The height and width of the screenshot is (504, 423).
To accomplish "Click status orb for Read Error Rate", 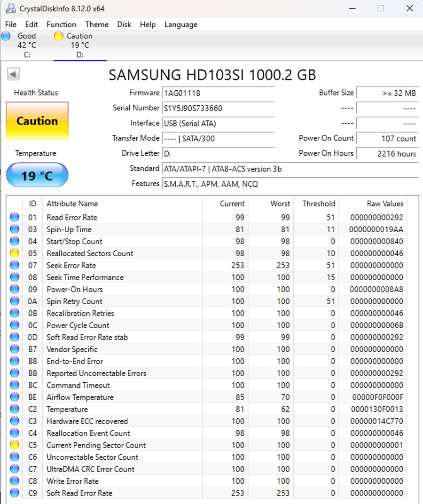I will pos(15,217).
